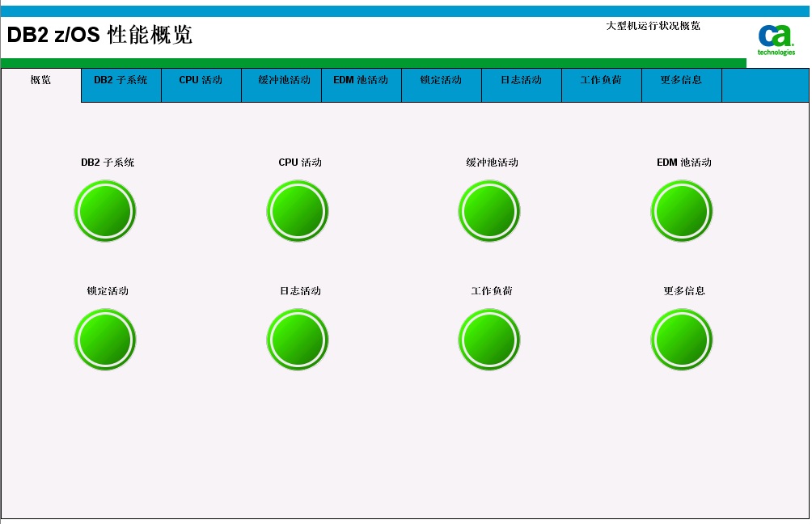Viewport: 812px width, 524px height.
Task: Switch to the 概览 tab
Action: point(41,85)
